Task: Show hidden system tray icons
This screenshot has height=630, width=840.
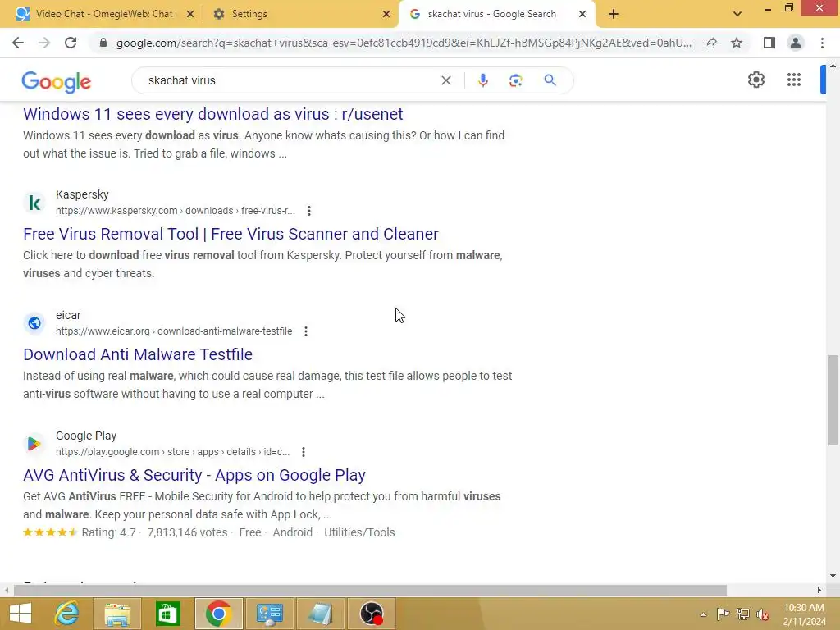Action: point(703,614)
